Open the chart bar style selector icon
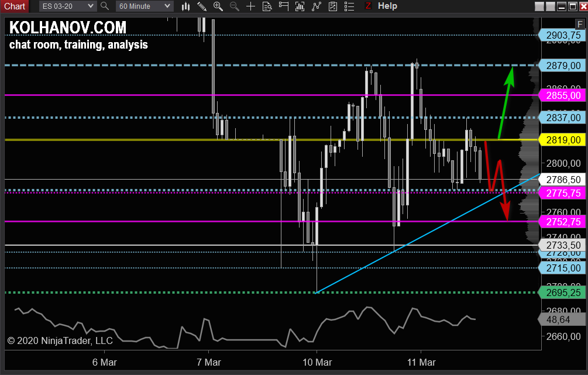 coord(185,6)
